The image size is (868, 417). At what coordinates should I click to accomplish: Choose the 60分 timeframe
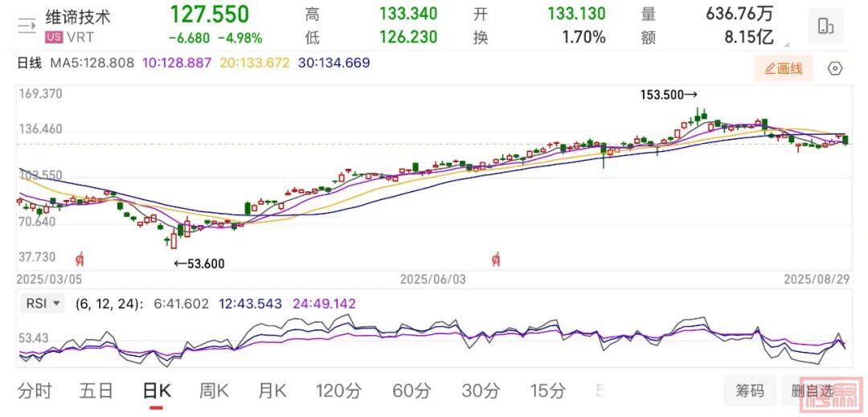pos(411,391)
